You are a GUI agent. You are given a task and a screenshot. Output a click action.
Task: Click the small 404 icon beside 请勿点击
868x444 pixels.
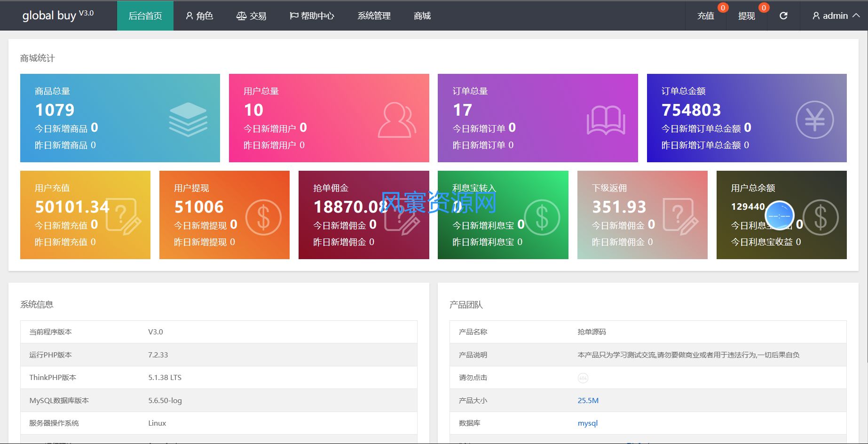point(583,378)
